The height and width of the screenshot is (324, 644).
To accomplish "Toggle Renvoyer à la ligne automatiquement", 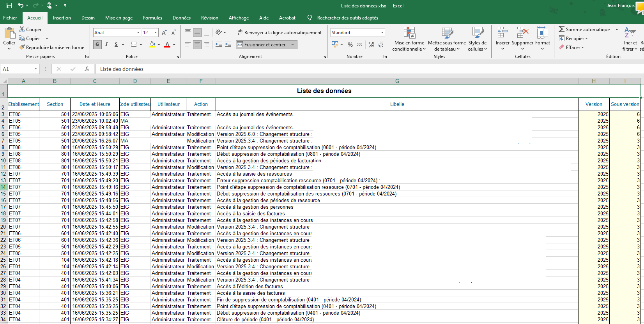I will click(280, 33).
